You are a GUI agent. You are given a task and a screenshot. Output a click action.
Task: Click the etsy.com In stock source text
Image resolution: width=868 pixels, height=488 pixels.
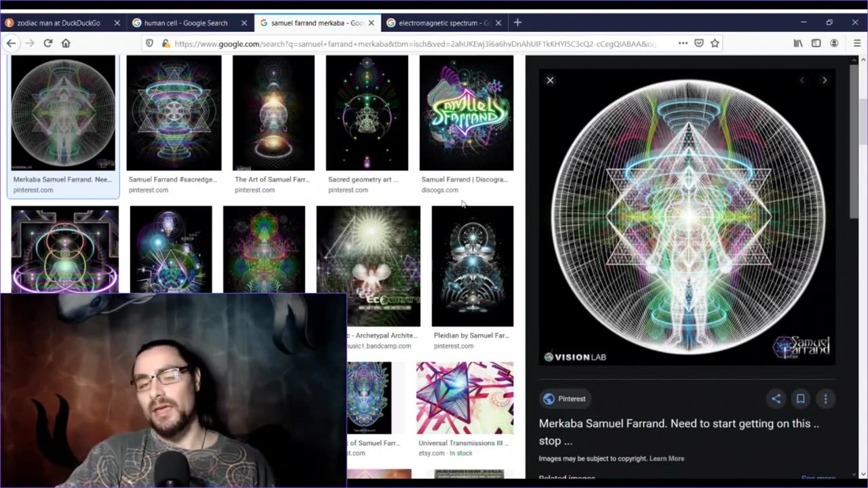pos(446,453)
